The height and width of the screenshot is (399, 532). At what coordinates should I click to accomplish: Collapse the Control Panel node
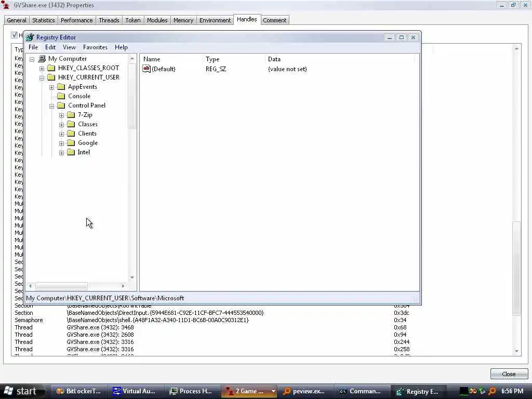click(51, 106)
